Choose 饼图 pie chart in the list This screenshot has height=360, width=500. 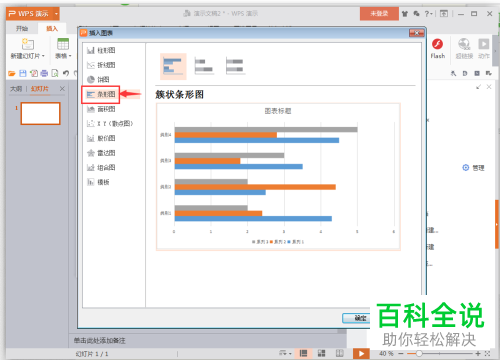(98, 79)
